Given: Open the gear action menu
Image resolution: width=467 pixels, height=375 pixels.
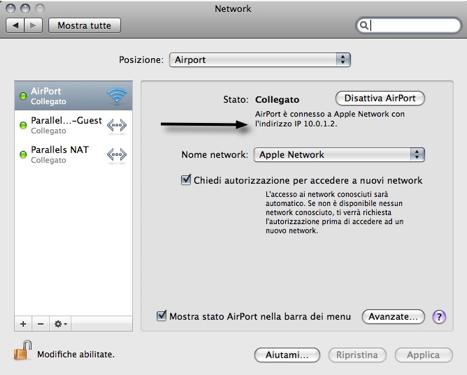Looking at the screenshot, I should [x=60, y=324].
